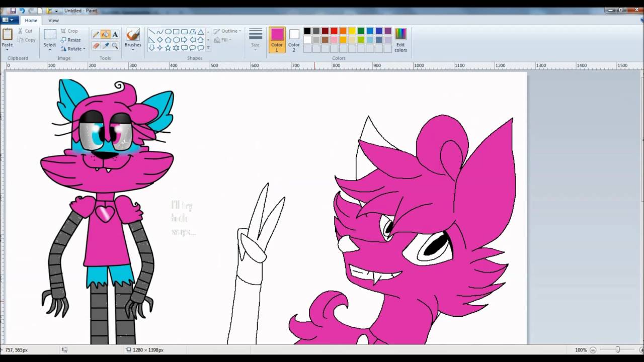The height and width of the screenshot is (362, 644).
Task: Click the Cut button
Action: click(x=25, y=31)
